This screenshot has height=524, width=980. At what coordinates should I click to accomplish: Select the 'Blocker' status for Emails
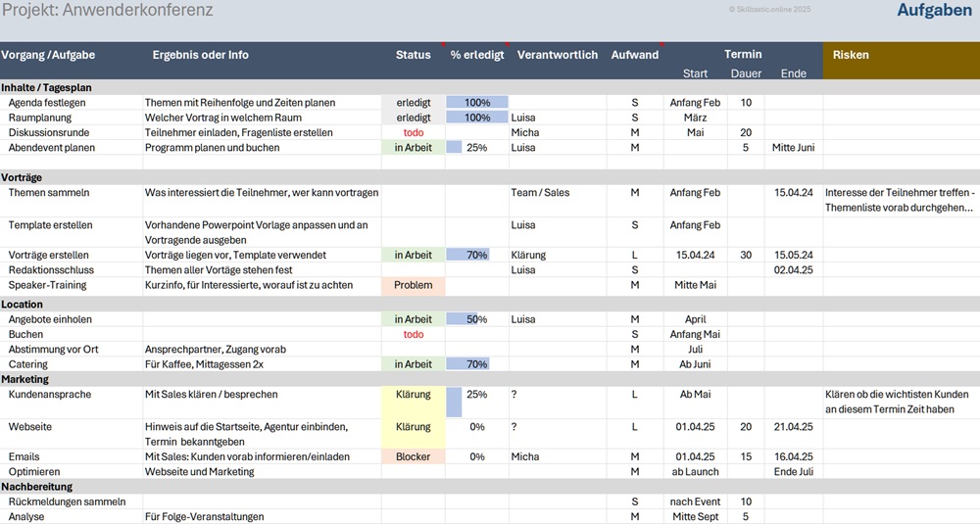414,456
